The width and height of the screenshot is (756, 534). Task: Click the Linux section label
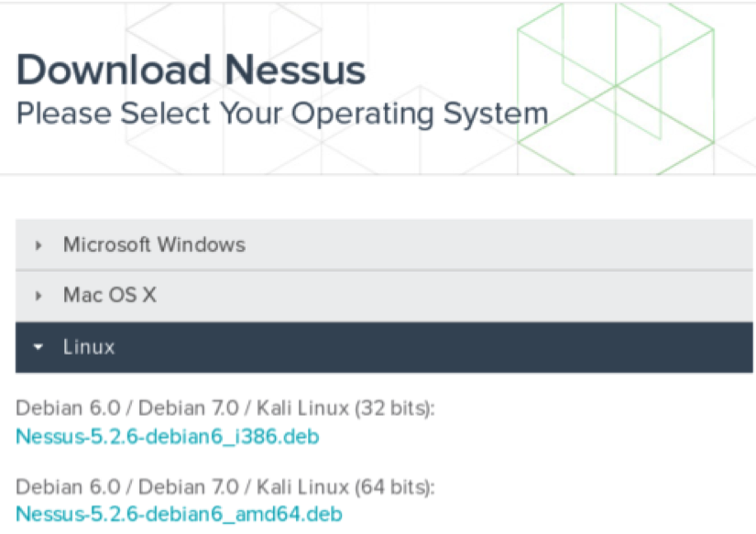(89, 348)
